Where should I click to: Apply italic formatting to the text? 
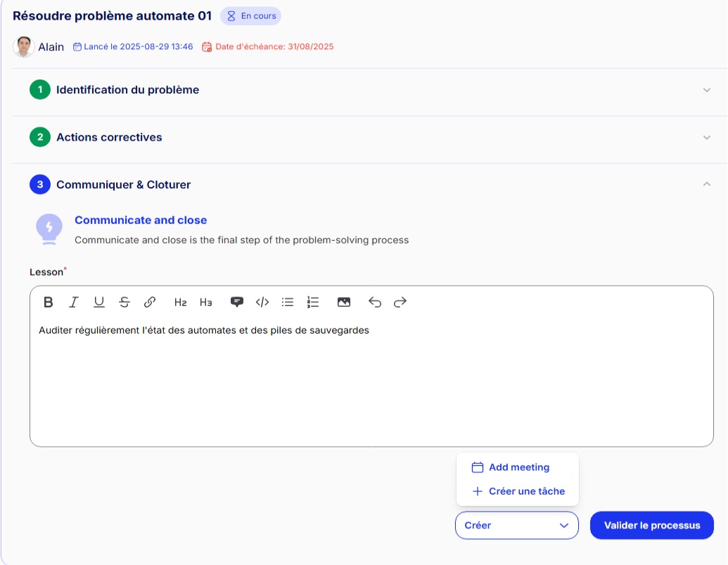coord(72,302)
